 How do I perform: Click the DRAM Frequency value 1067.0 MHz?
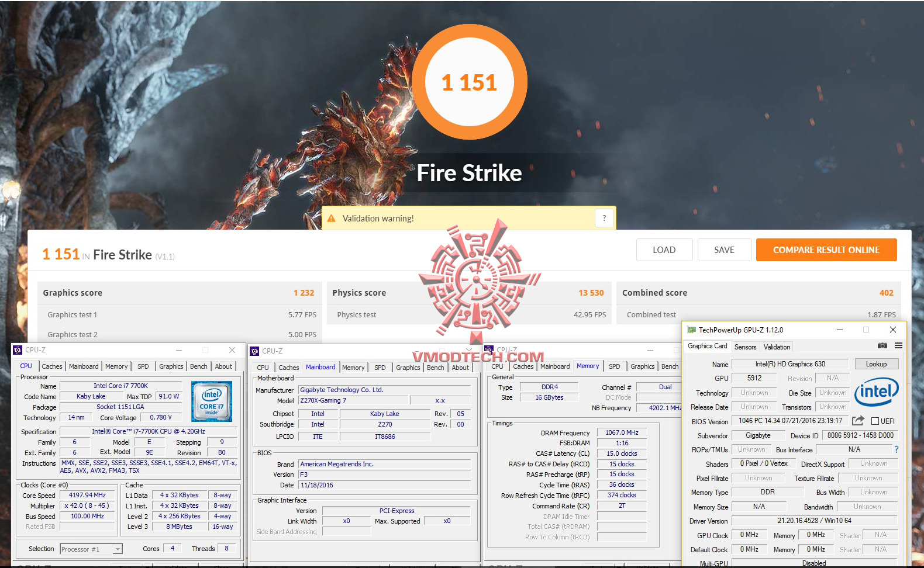622,432
